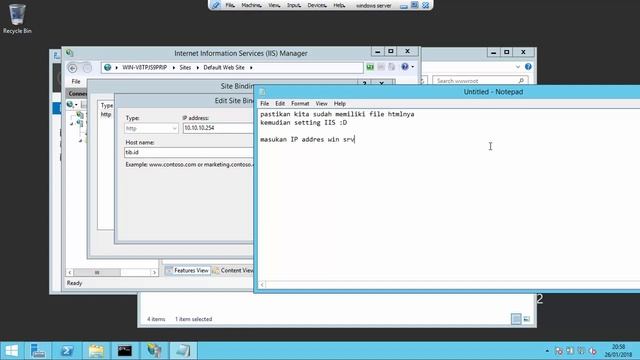
Task: Select the http row in Site Bindings list
Action: 107,115
